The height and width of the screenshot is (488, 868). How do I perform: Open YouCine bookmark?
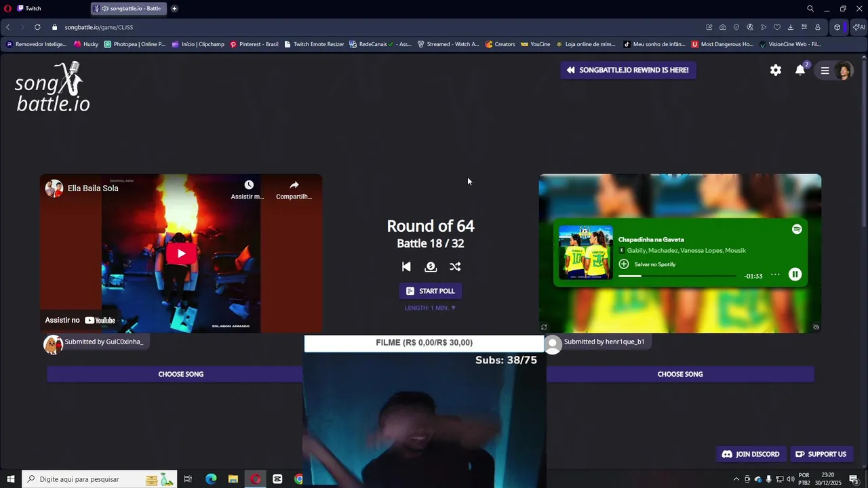[536, 44]
